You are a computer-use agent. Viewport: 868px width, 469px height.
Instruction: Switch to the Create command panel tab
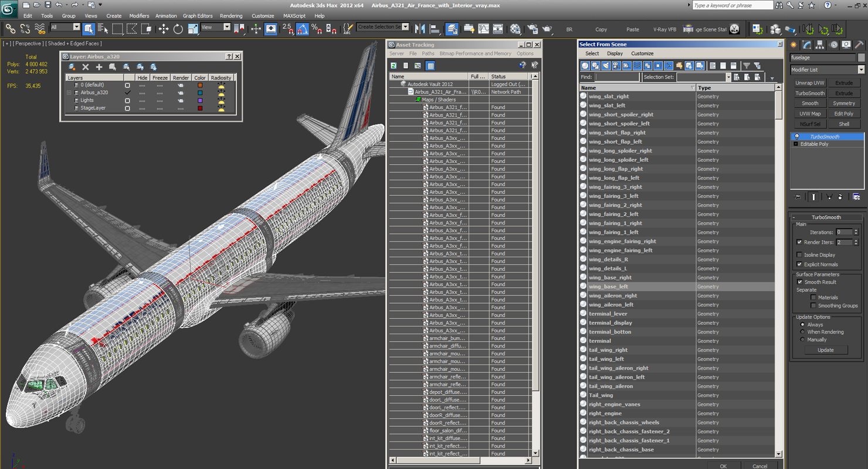coord(794,45)
